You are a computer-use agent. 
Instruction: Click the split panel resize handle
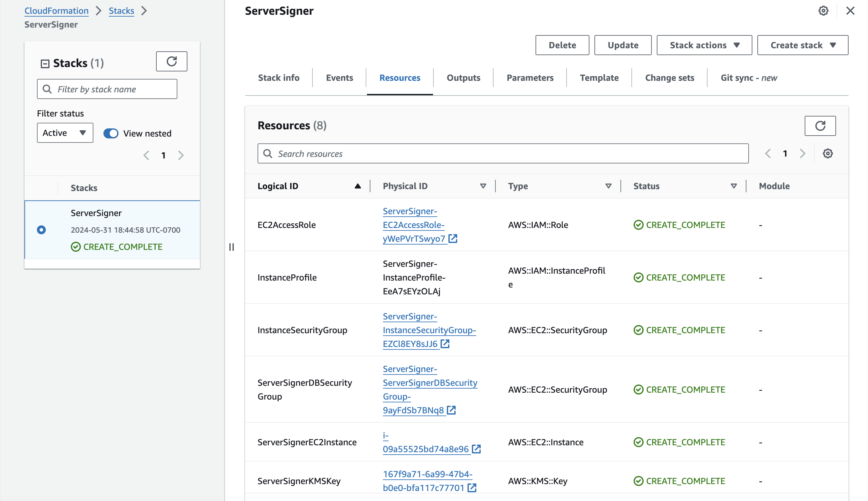(x=231, y=247)
